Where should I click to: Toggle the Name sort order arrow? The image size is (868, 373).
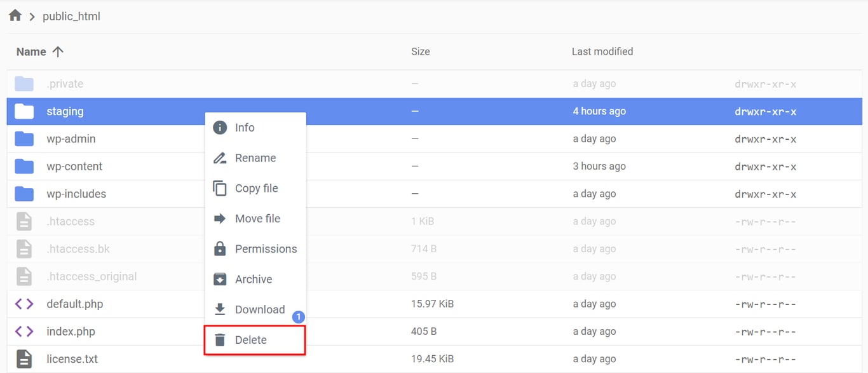pyautogui.click(x=58, y=51)
